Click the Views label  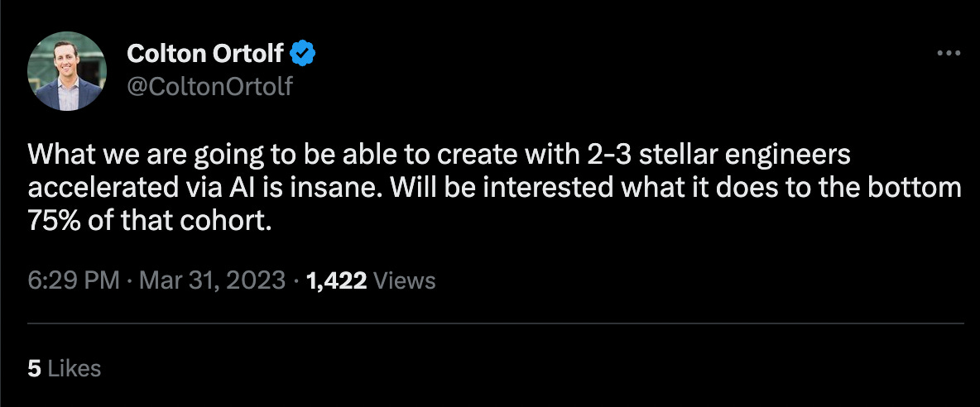(404, 281)
